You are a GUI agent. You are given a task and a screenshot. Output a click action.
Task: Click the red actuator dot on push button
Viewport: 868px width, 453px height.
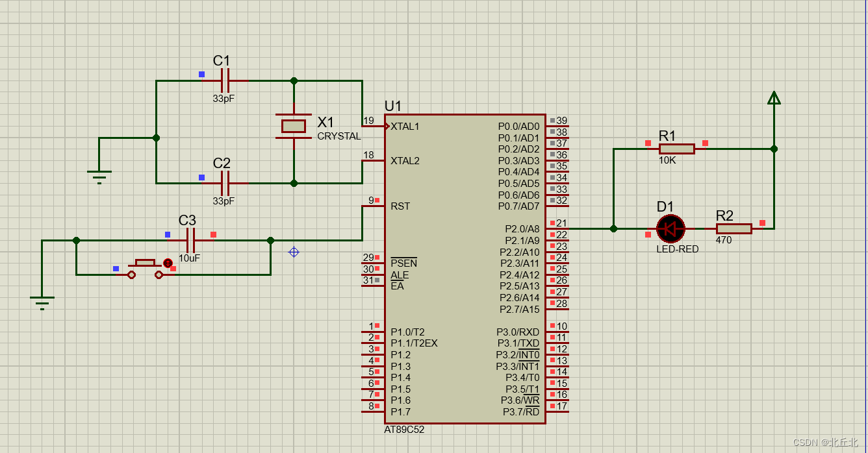point(168,263)
